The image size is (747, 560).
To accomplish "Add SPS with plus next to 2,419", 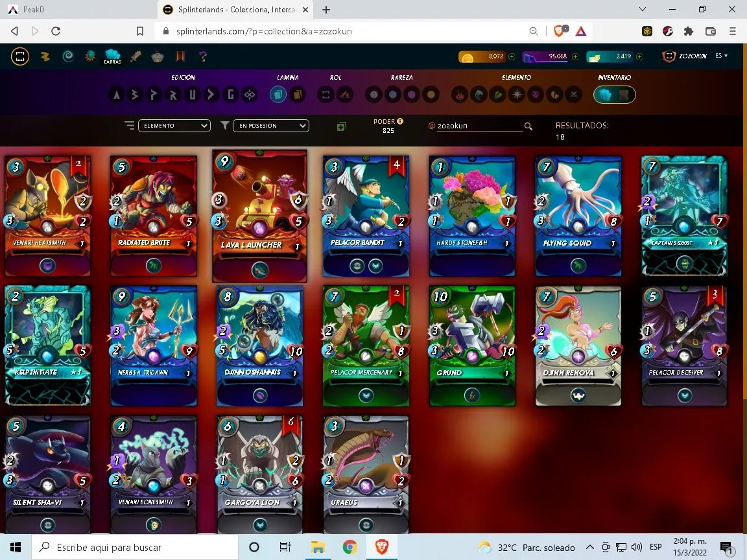I will click(x=639, y=56).
